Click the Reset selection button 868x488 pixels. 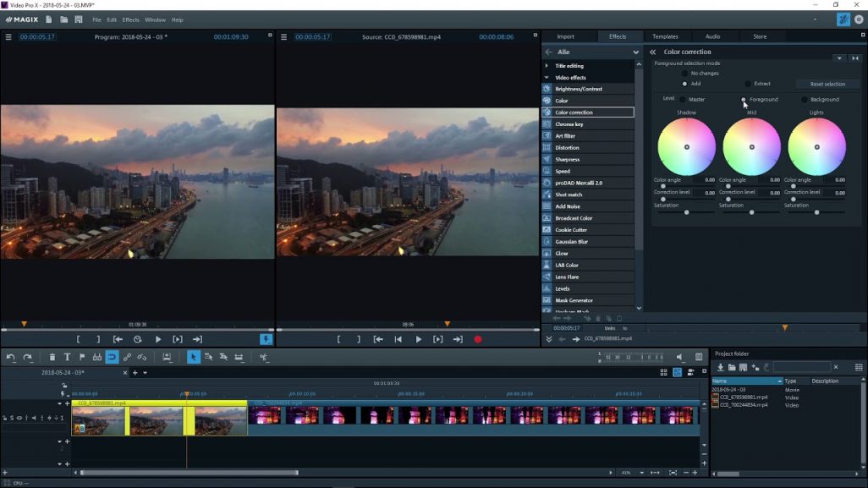(x=827, y=84)
